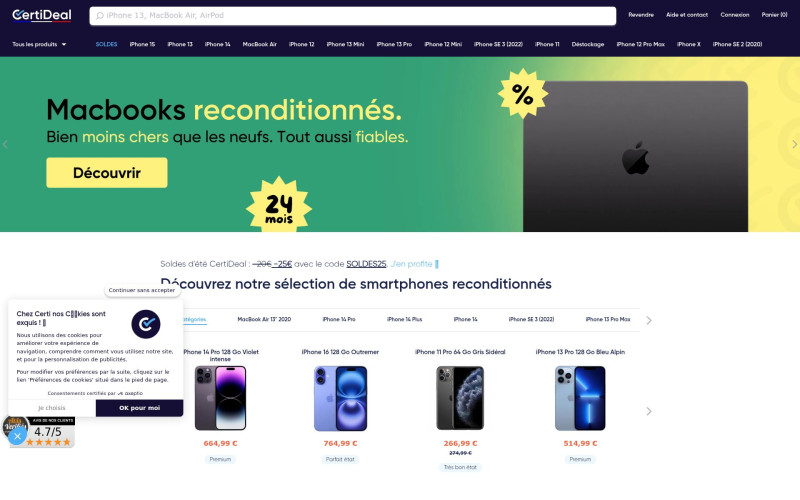Show next products carousel chevron
This screenshot has height=500, width=800.
[x=648, y=411]
